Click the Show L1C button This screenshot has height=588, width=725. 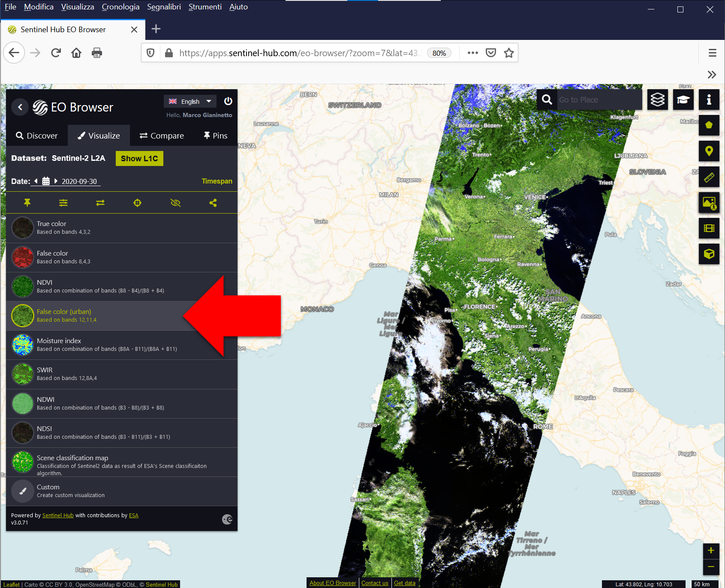(x=139, y=158)
